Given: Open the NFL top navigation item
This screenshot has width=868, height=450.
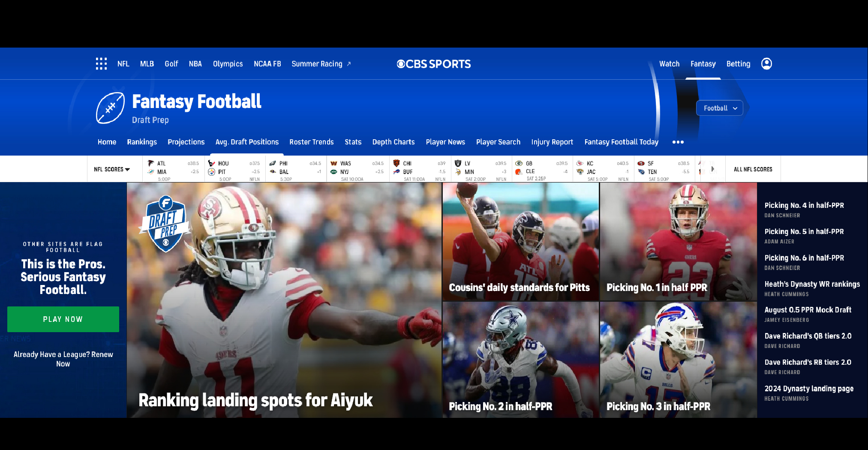Looking at the screenshot, I should [x=123, y=64].
